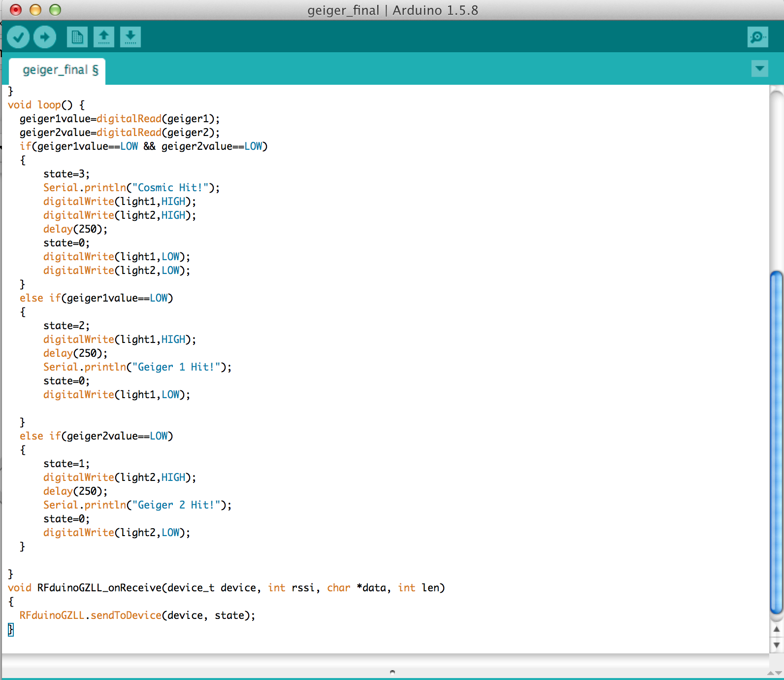Click the 'Geiger 2 Hit!' println line
Viewport: 784px width, 680px height.
[137, 505]
